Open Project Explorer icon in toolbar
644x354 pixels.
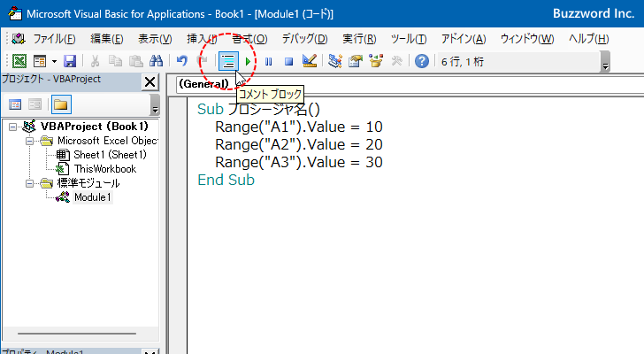click(335, 61)
